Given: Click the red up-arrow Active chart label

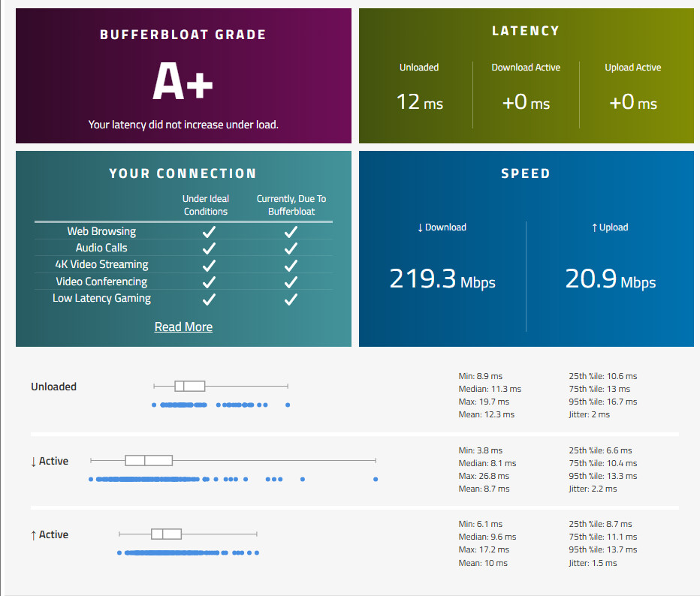Looking at the screenshot, I should pyautogui.click(x=50, y=534).
